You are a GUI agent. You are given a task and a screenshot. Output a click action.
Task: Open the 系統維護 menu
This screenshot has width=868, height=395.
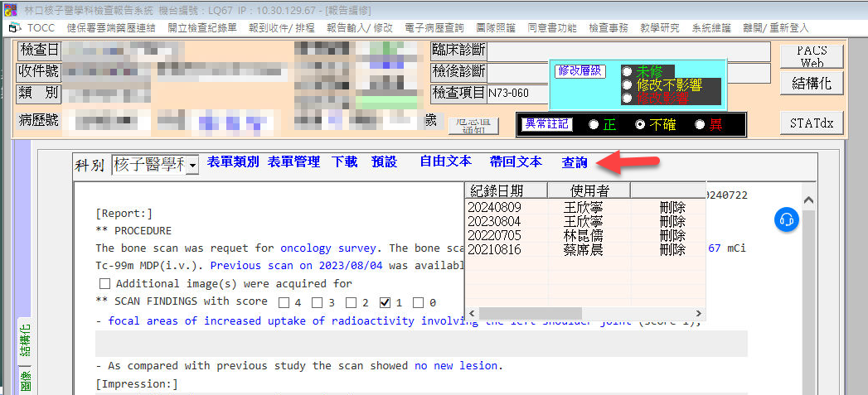[711, 28]
